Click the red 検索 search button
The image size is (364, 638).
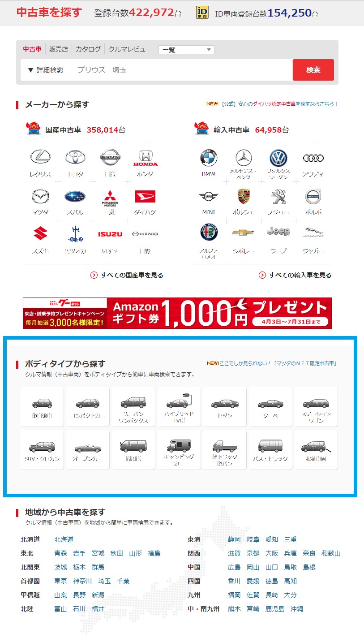tap(313, 70)
